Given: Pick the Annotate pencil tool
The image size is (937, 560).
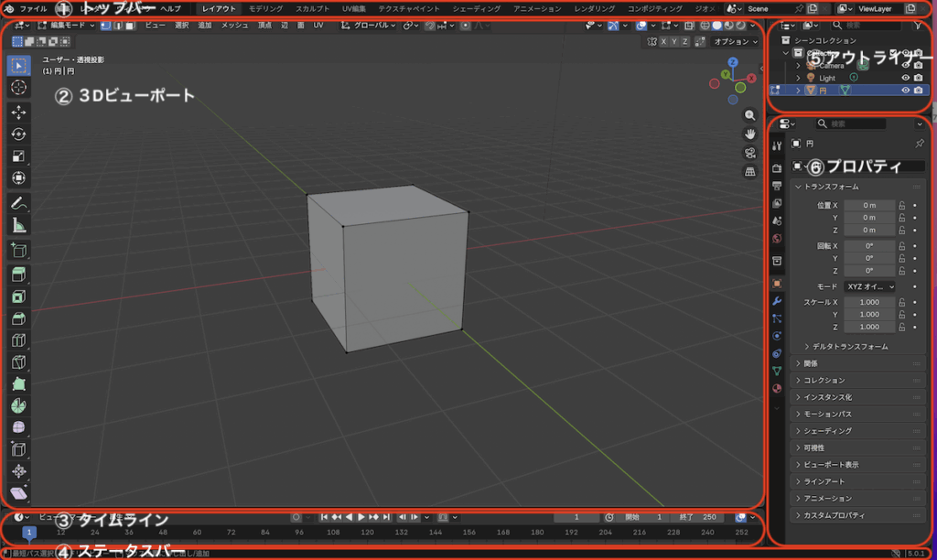Looking at the screenshot, I should click(x=18, y=202).
